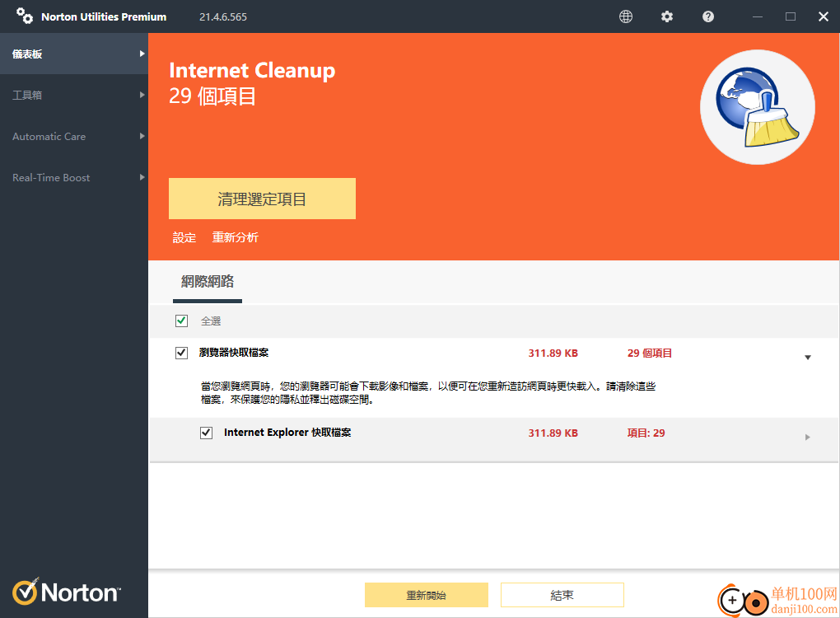Uncheck Internet Explorer 快取檔案 checkbox
Image resolution: width=840 pixels, height=618 pixels.
(206, 433)
